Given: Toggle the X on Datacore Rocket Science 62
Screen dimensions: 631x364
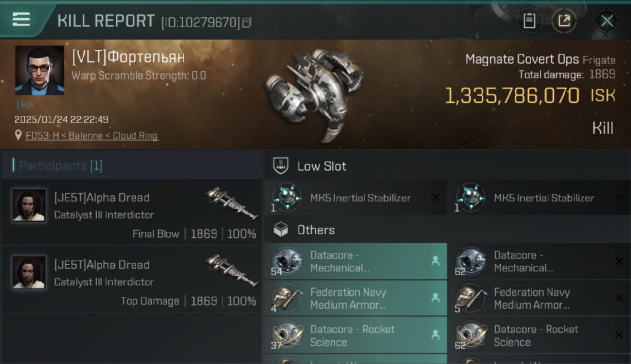Looking at the screenshot, I should 619,335.
